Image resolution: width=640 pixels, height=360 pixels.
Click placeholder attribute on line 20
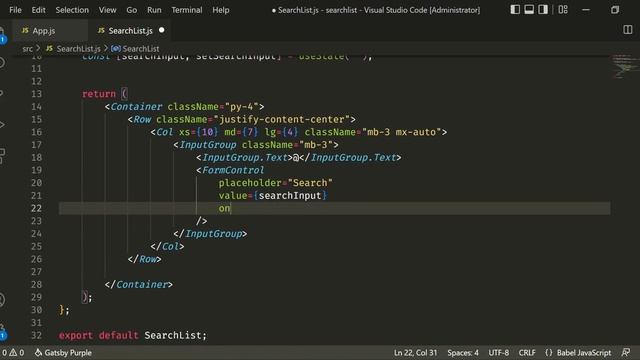coord(250,183)
